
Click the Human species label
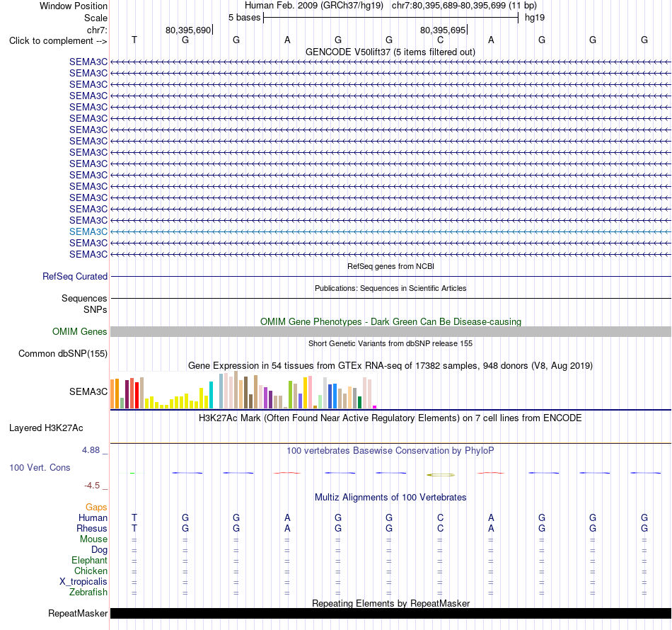coord(93,517)
